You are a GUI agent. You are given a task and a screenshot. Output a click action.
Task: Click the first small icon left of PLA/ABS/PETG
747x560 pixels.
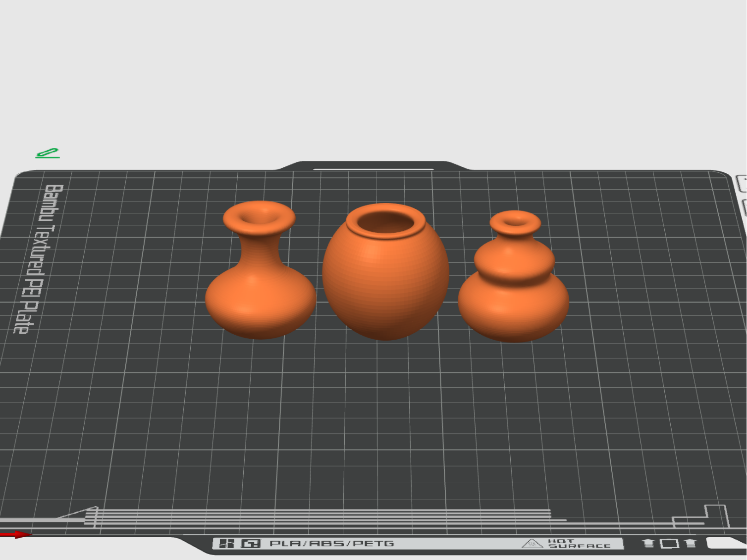tap(226, 544)
